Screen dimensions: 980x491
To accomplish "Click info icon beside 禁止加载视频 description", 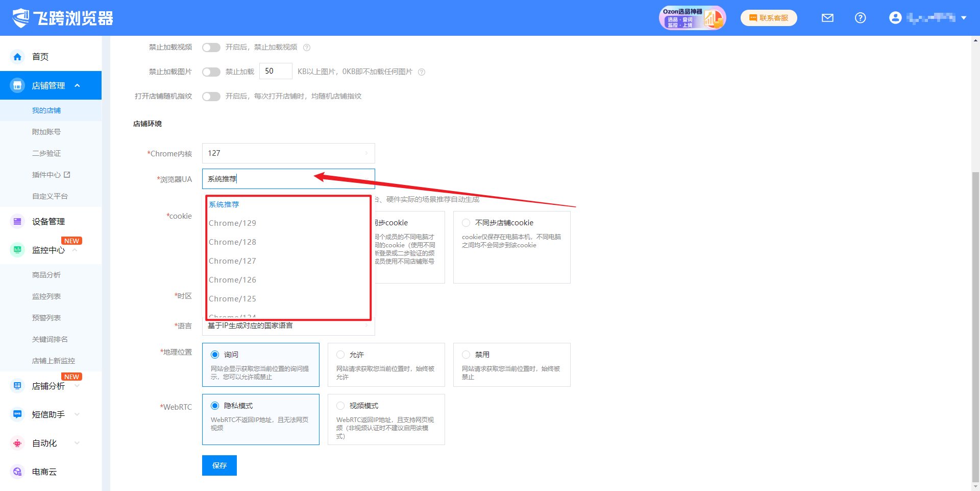I will pyautogui.click(x=307, y=48).
